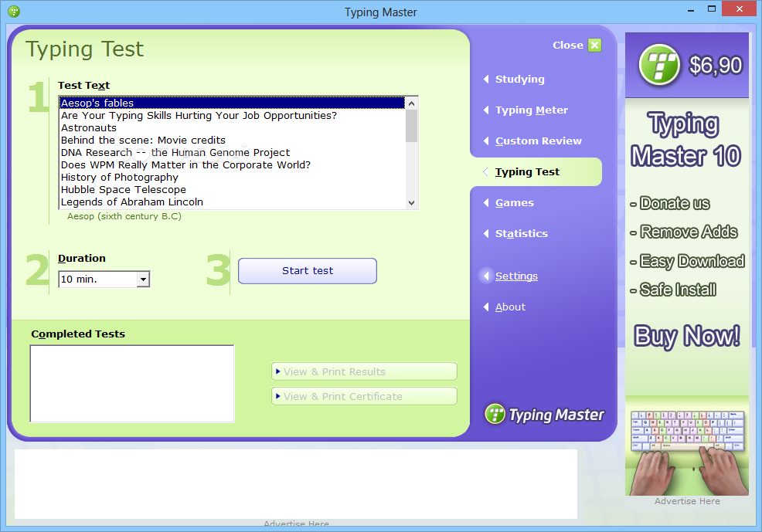
Task: Click the Start test button
Action: [307, 271]
